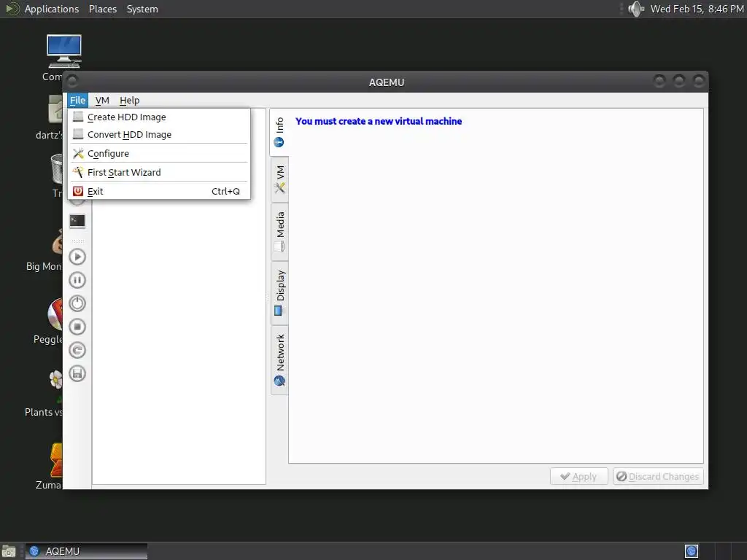Switch to the Network tab
This screenshot has height=560, width=747.
[279, 360]
